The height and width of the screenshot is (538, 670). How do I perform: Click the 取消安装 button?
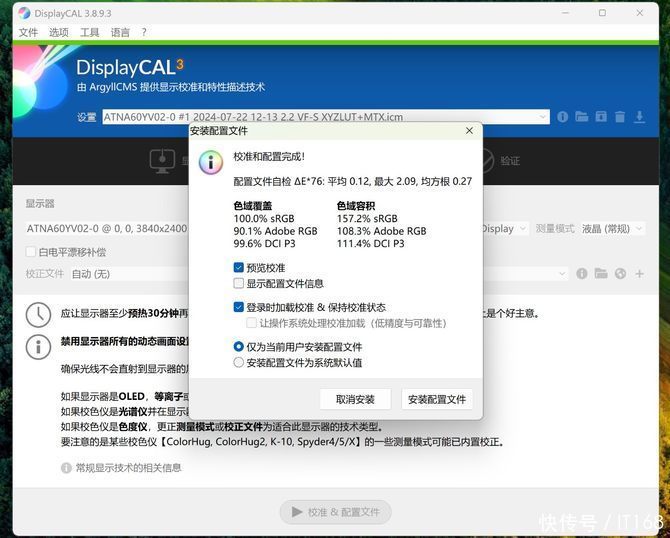tap(355, 399)
